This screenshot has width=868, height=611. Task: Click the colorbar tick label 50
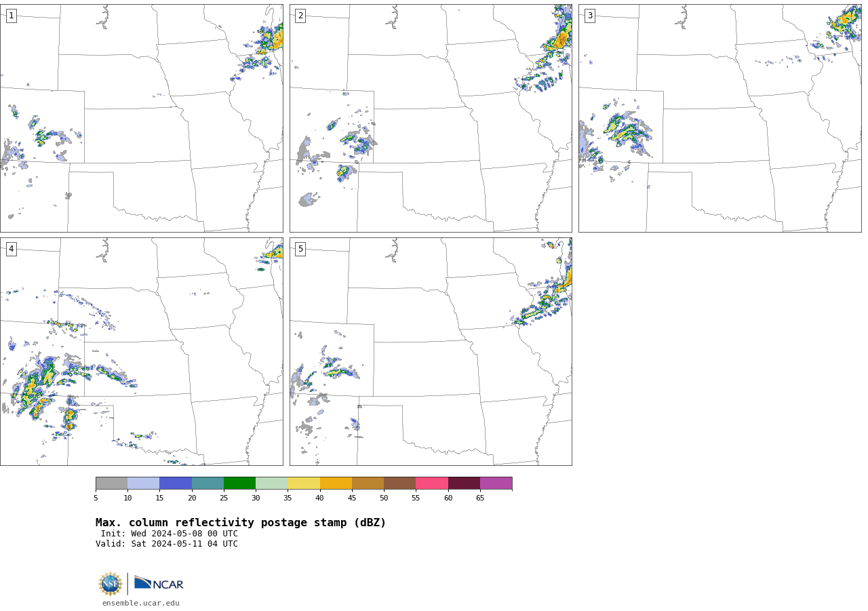tap(384, 498)
